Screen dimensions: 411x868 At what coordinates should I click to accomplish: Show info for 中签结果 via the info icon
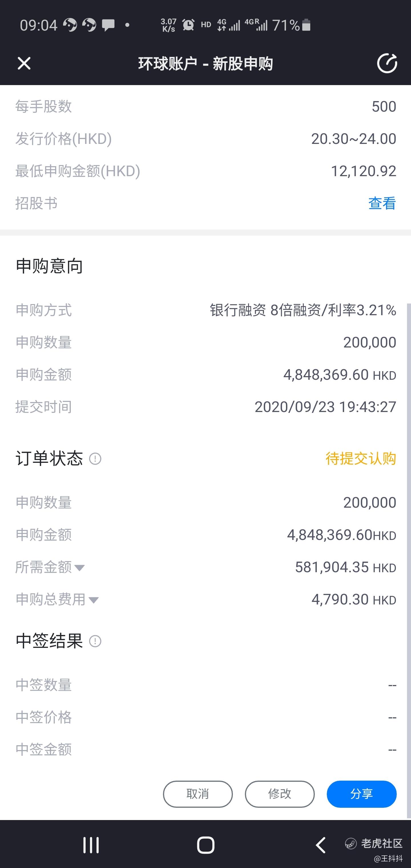(95, 641)
